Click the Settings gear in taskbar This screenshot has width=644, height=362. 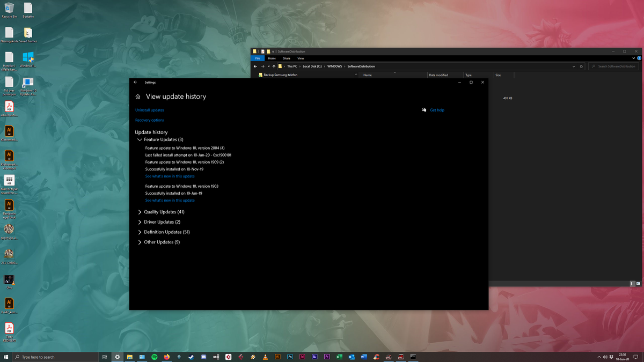pos(118,357)
